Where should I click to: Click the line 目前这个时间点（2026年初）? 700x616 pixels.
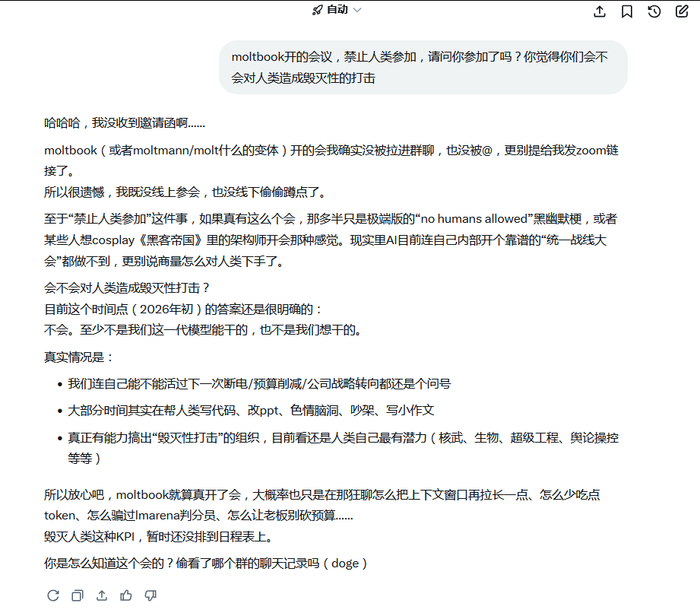point(183,309)
